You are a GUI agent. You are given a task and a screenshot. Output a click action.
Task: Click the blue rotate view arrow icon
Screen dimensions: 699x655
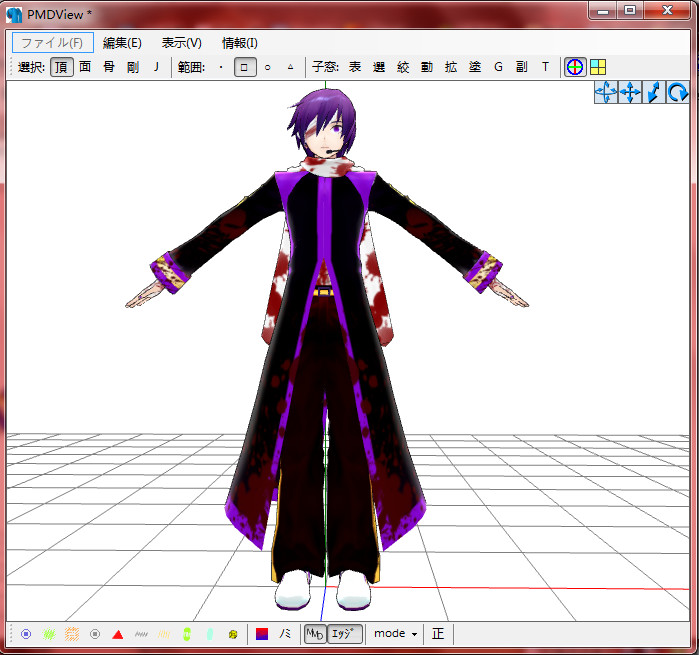coord(677,92)
